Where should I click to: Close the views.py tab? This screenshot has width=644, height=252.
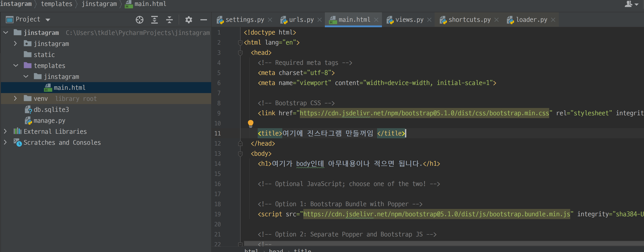click(429, 20)
